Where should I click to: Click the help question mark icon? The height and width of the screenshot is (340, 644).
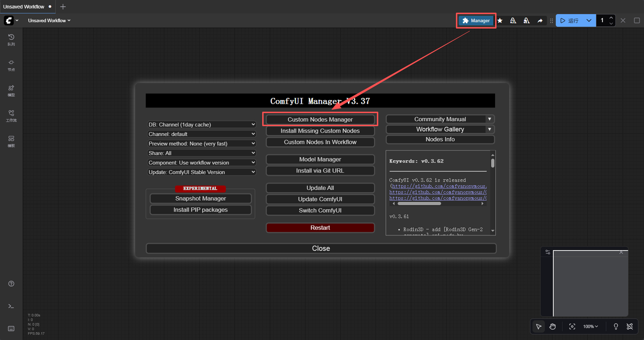(11, 284)
